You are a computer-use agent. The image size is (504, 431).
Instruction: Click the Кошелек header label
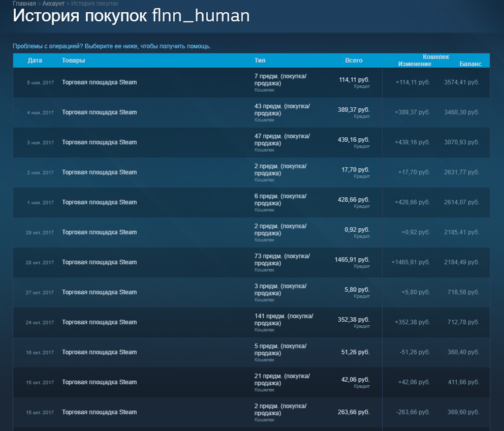point(436,57)
